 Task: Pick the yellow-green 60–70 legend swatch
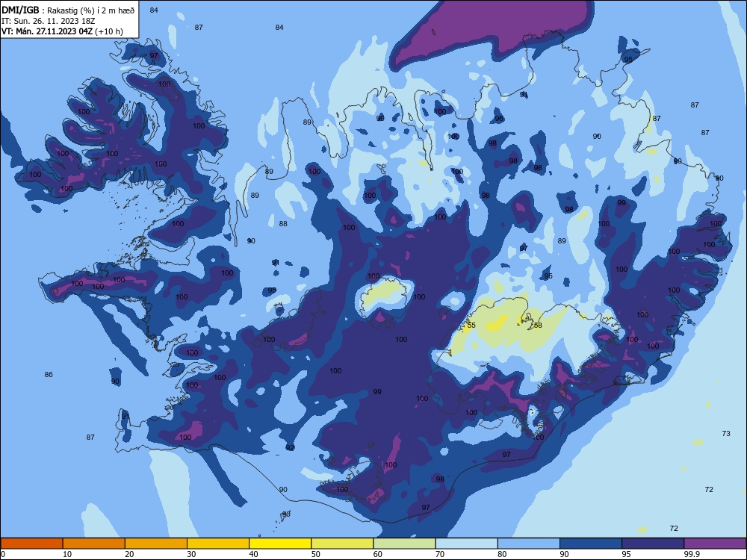click(x=404, y=544)
